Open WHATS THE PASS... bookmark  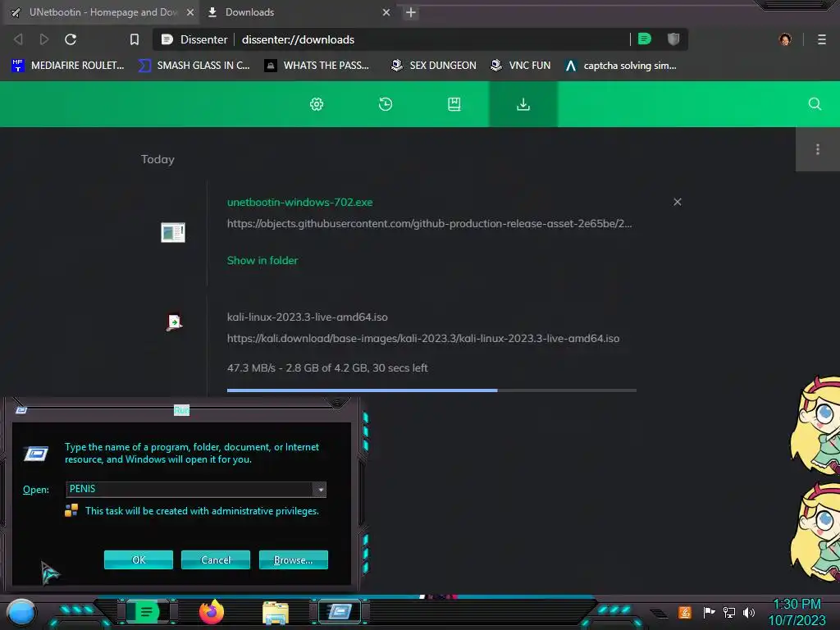(317, 66)
